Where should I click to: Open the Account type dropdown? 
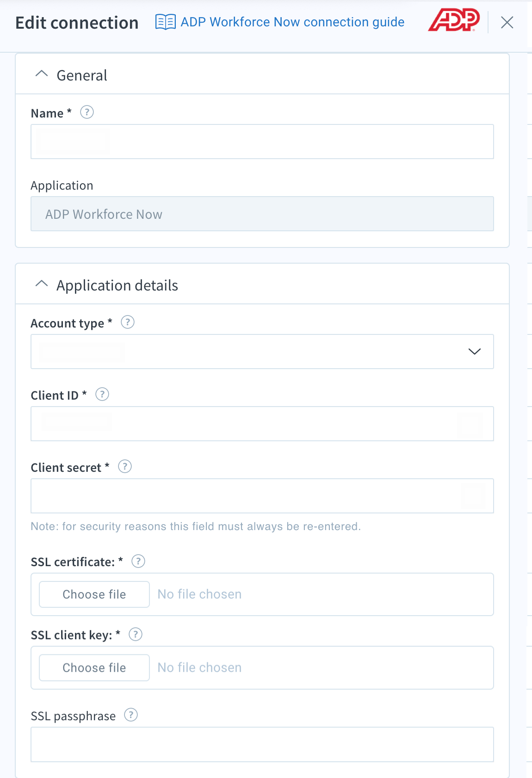(262, 352)
